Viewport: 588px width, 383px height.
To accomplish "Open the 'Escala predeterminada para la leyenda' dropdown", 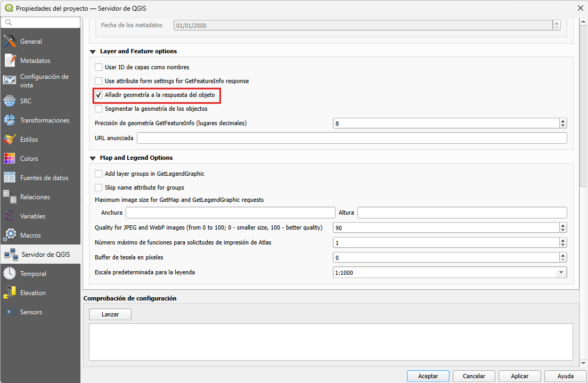I will click(561, 273).
